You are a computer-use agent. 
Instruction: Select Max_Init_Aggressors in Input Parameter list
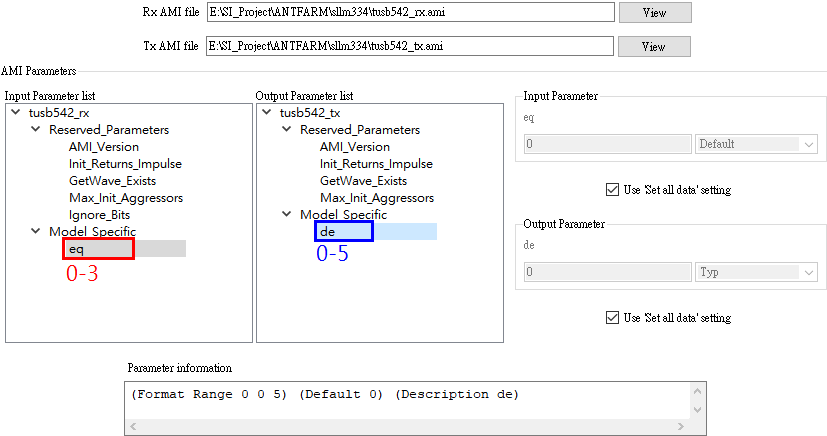(126, 198)
